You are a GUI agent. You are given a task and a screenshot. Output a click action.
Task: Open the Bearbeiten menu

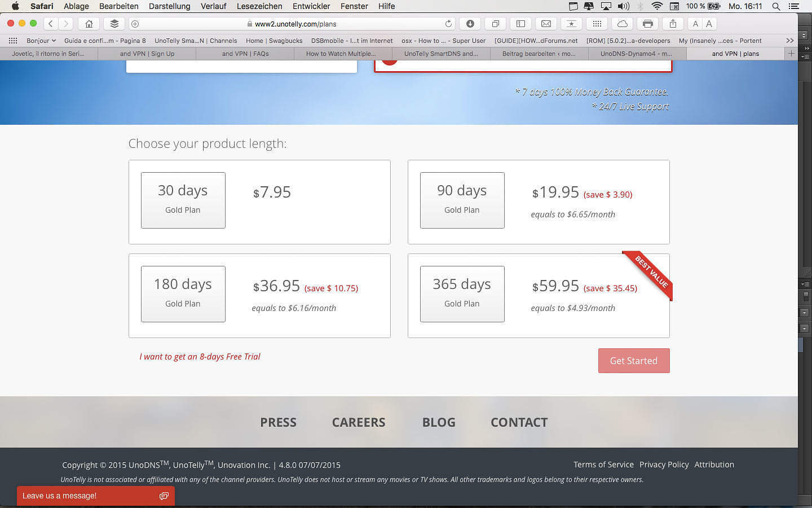119,6
